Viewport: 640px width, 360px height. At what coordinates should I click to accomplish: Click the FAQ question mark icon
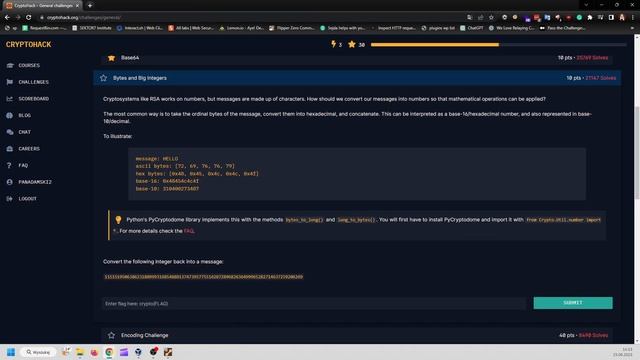click(9, 166)
